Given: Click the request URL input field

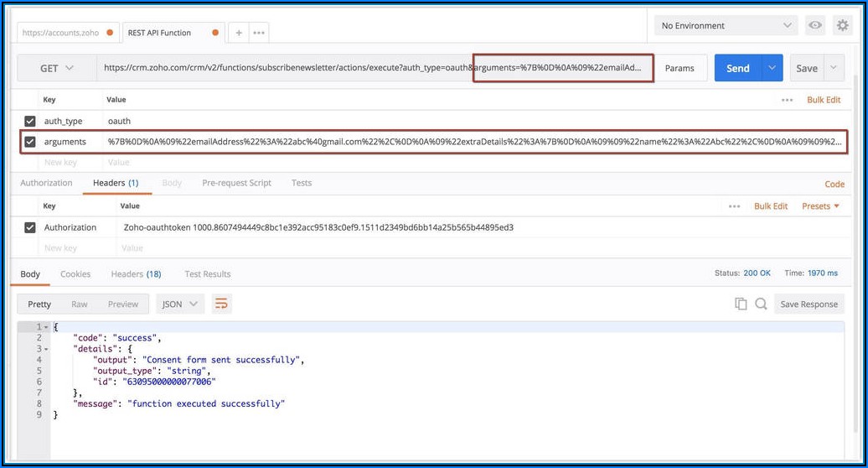Looking at the screenshot, I should coord(285,68).
